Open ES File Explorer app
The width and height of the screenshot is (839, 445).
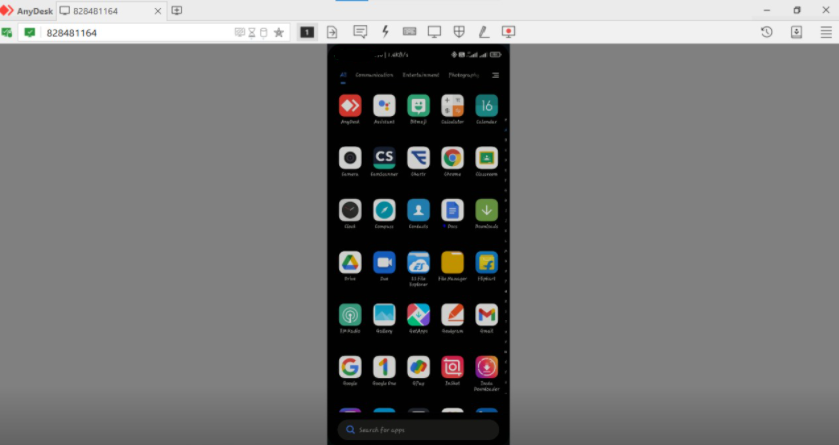[x=418, y=263]
